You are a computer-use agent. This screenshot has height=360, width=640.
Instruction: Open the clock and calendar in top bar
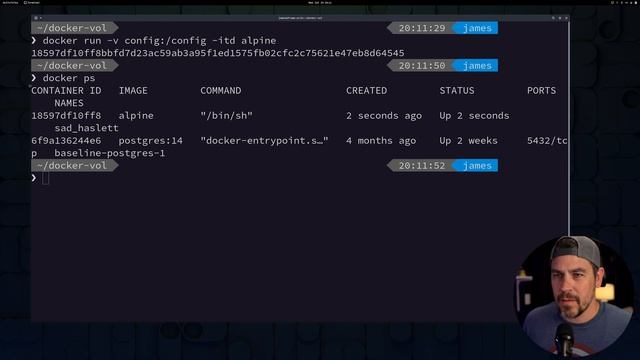(320, 2)
